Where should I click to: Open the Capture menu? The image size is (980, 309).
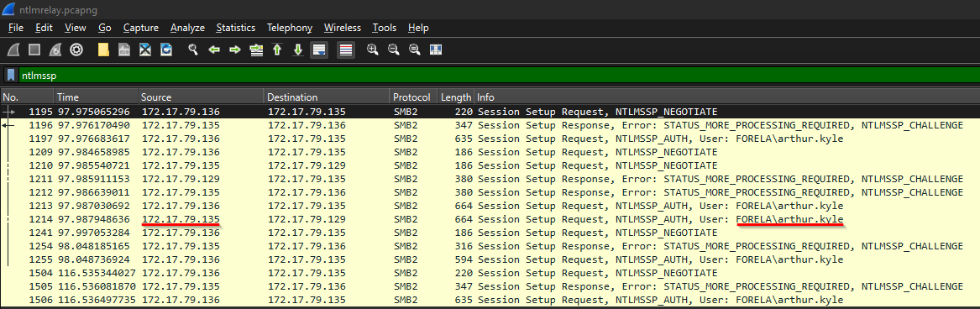tap(140, 28)
